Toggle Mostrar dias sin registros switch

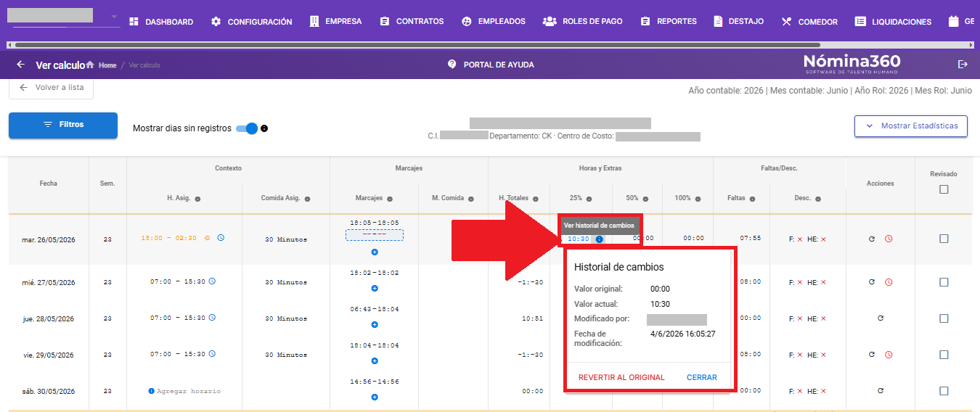click(x=248, y=128)
